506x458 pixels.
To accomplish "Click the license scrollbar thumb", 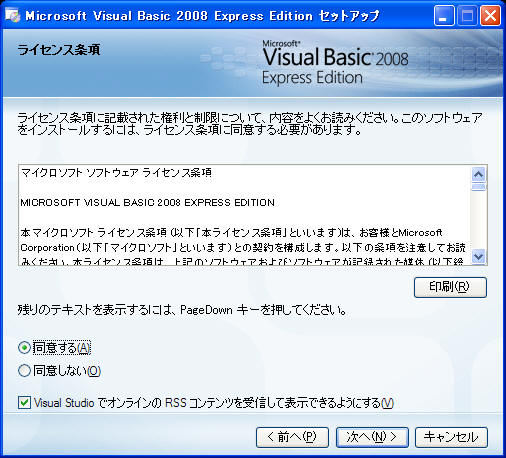I will 479,187.
